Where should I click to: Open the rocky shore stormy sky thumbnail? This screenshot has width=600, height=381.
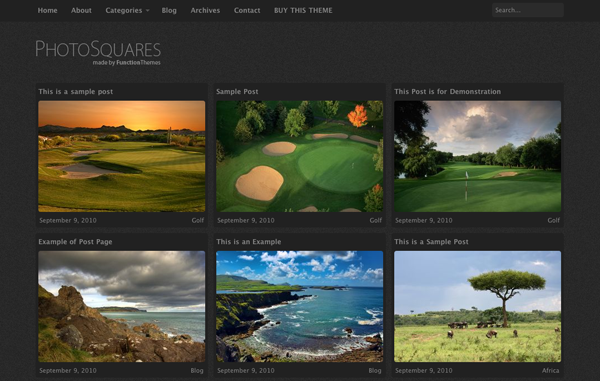pyautogui.click(x=122, y=306)
